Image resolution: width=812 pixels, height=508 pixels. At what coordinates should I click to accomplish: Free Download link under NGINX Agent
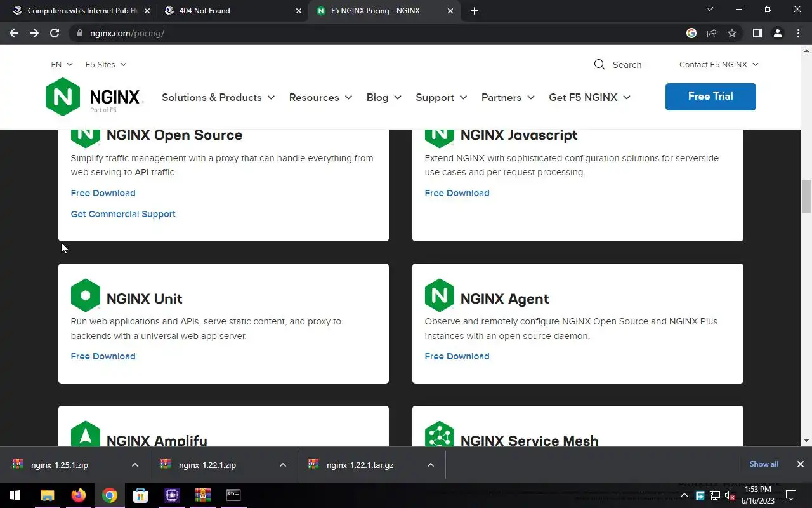pos(457,356)
